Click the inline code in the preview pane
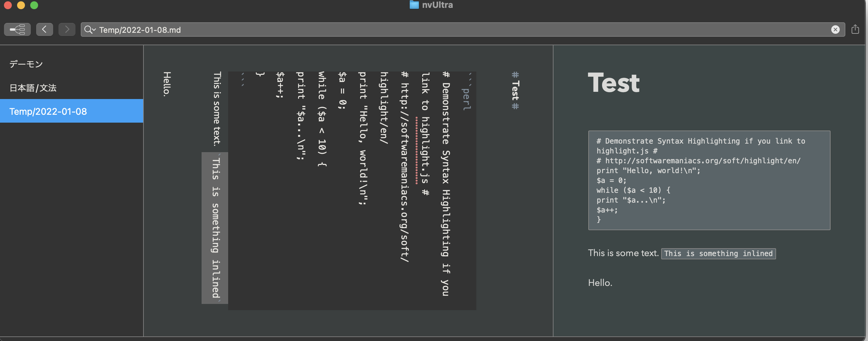Screen dimensions: 868x341 coord(718,253)
